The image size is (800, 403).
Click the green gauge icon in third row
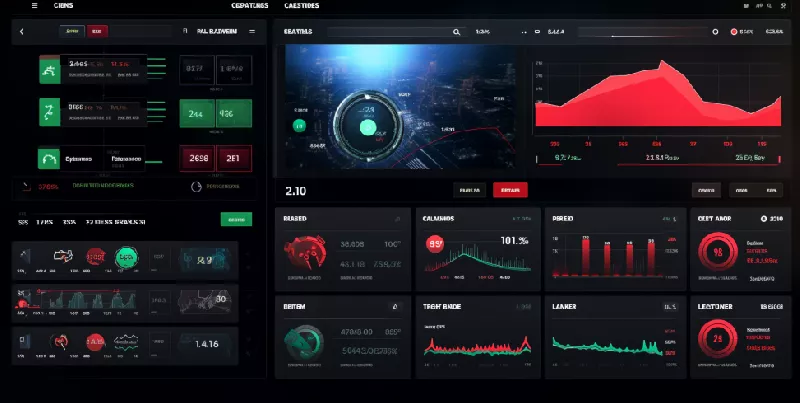[47, 158]
